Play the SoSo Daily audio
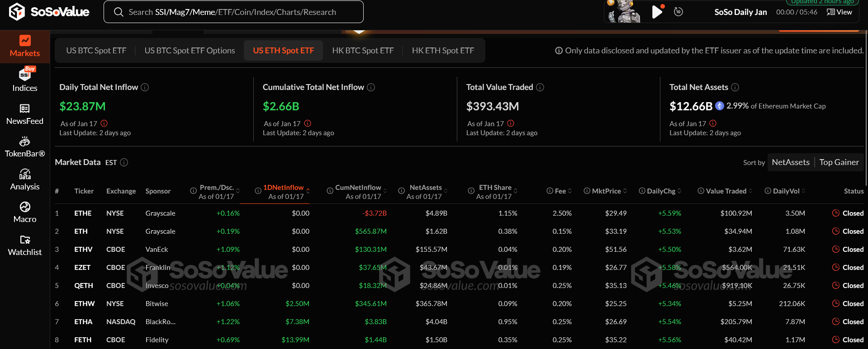The height and width of the screenshot is (349, 868). coord(657,12)
